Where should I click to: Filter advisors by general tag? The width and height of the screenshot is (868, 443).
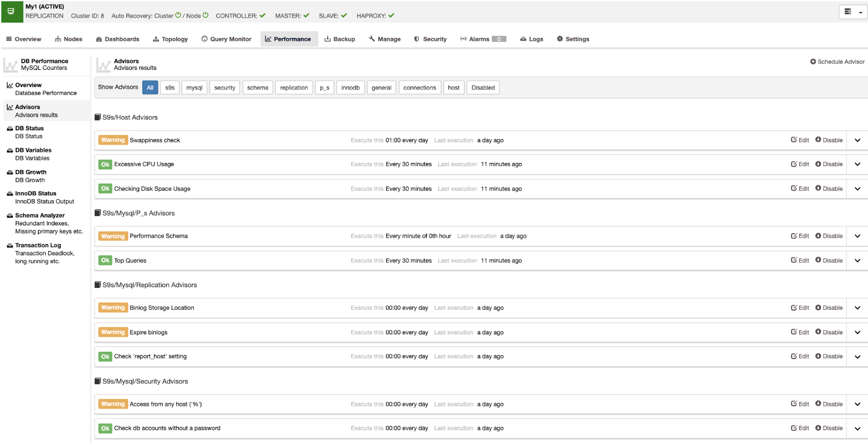tap(381, 88)
